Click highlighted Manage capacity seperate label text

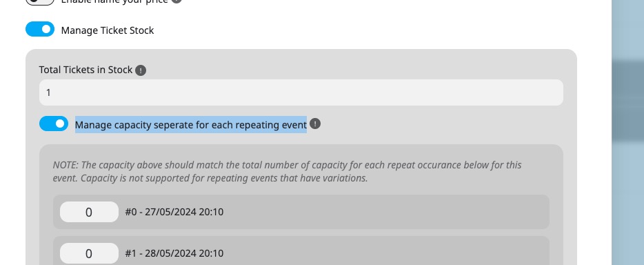(x=191, y=124)
